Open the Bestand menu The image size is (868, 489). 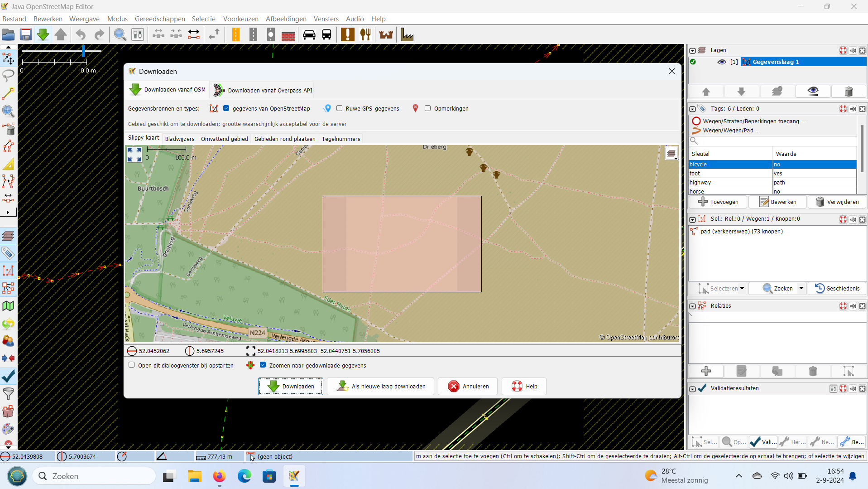click(14, 19)
